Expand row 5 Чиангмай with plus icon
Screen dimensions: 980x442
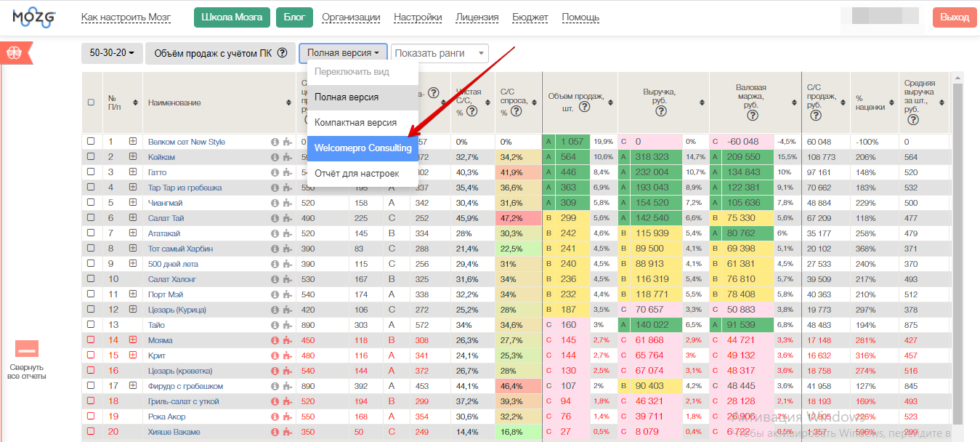(133, 203)
